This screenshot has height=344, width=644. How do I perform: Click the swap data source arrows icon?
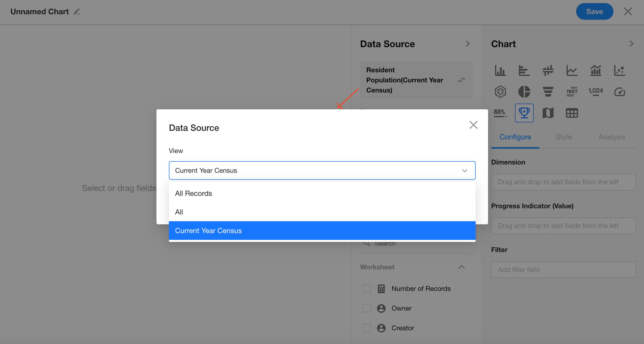click(461, 80)
